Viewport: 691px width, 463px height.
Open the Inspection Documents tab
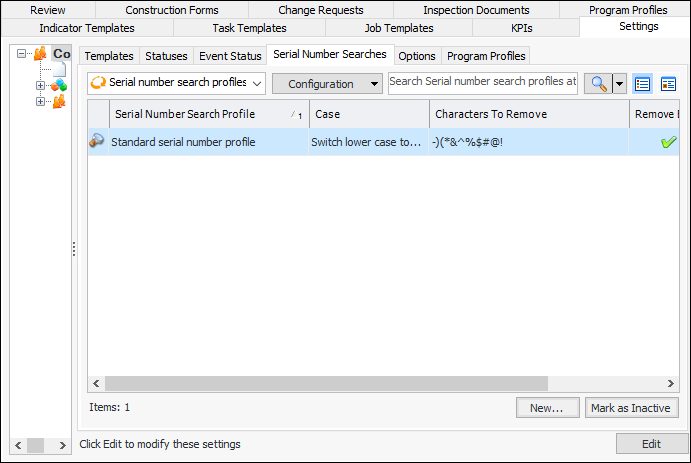click(476, 10)
